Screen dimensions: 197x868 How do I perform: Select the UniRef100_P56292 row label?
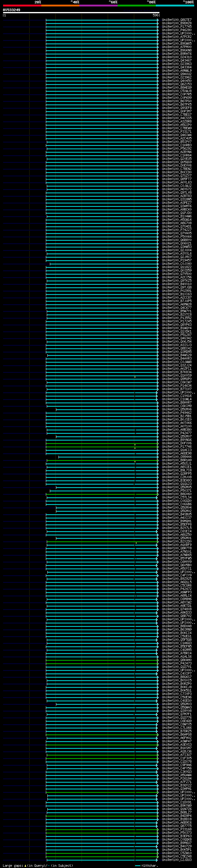[176, 149]
